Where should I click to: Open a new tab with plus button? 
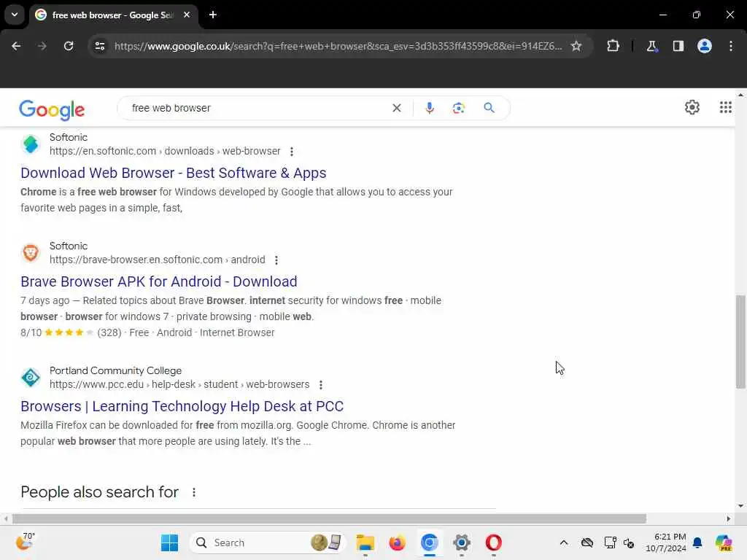point(213,15)
